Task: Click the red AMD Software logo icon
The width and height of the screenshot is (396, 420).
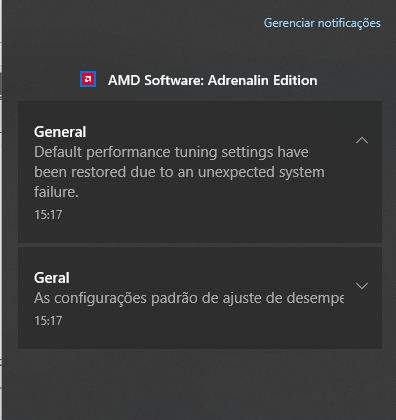Action: 88,79
